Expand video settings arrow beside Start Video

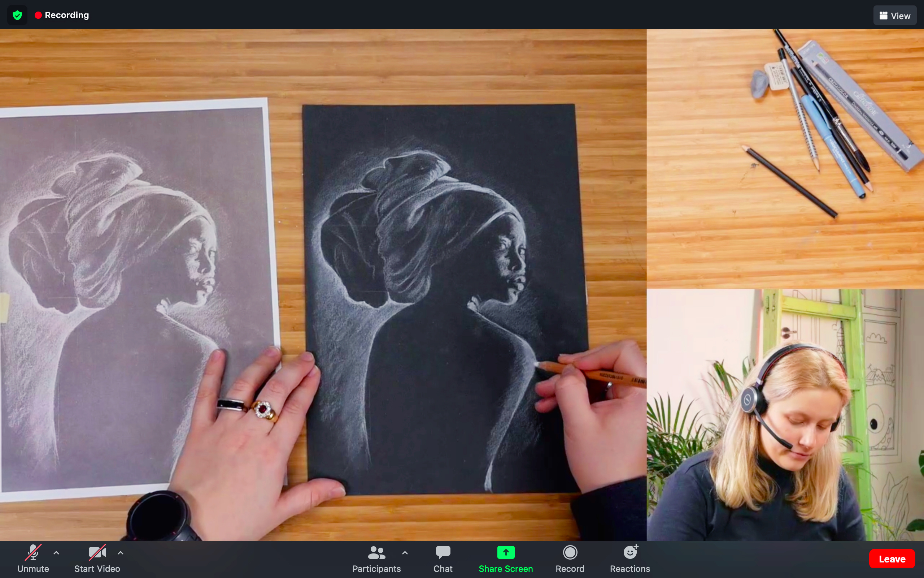point(121,552)
